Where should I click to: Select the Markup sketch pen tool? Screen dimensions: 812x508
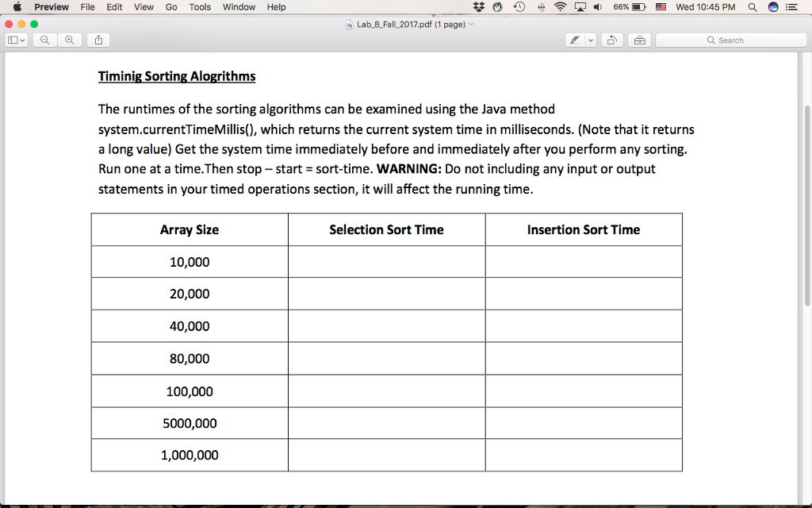pyautogui.click(x=576, y=39)
